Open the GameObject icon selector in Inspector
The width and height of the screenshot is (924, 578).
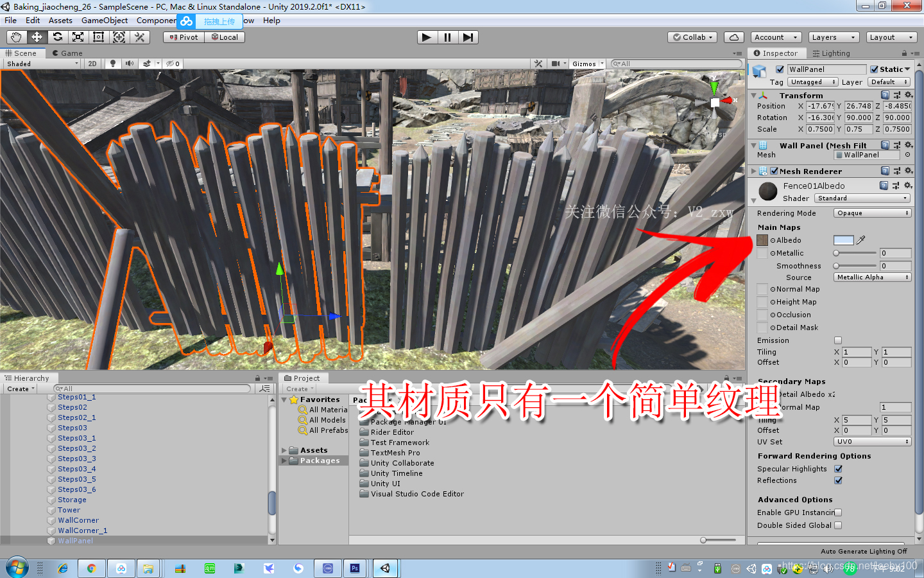coord(760,71)
